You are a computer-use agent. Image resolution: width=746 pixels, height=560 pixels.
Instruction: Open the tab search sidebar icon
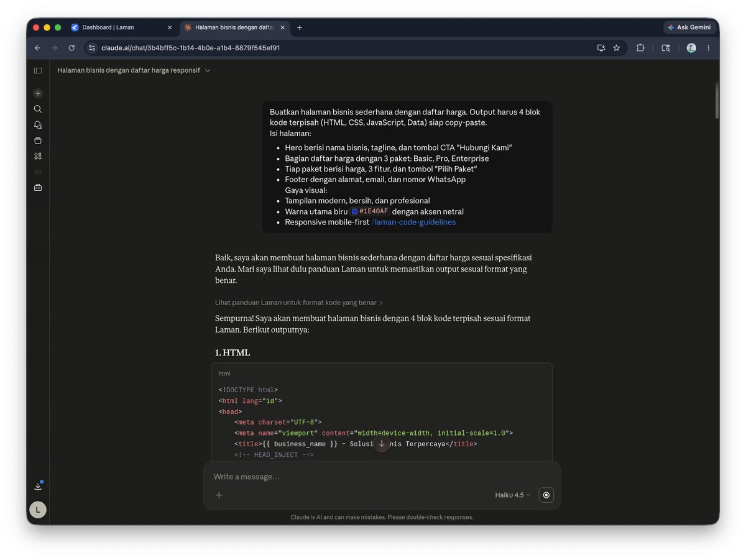point(666,48)
